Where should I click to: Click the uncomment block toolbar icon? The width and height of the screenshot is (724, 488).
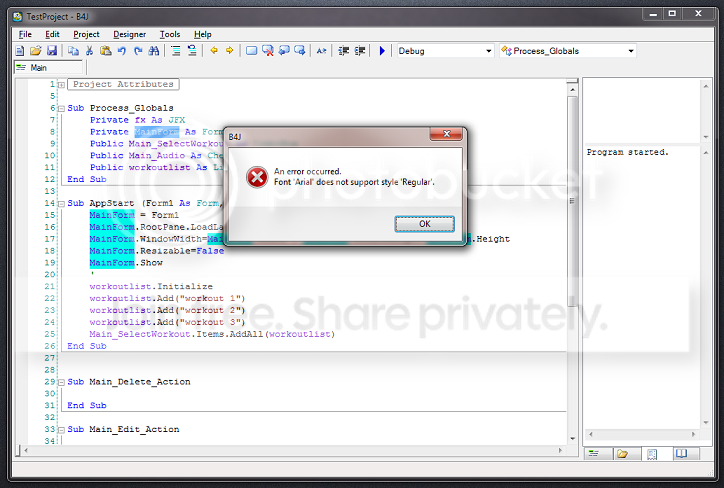tap(192, 51)
